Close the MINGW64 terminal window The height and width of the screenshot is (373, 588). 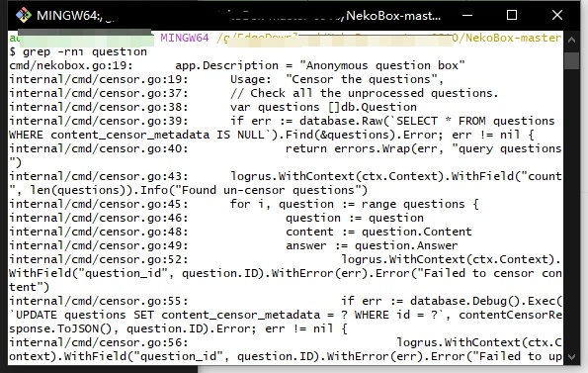557,16
